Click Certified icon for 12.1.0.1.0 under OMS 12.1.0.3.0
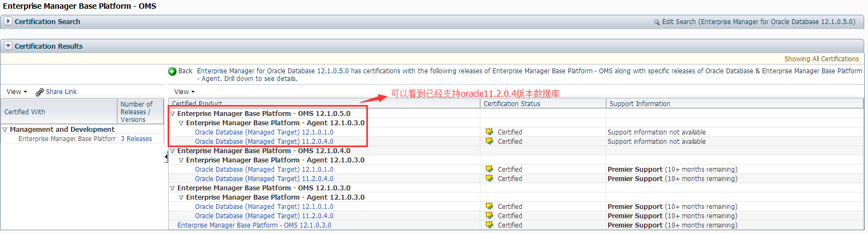 (x=490, y=206)
